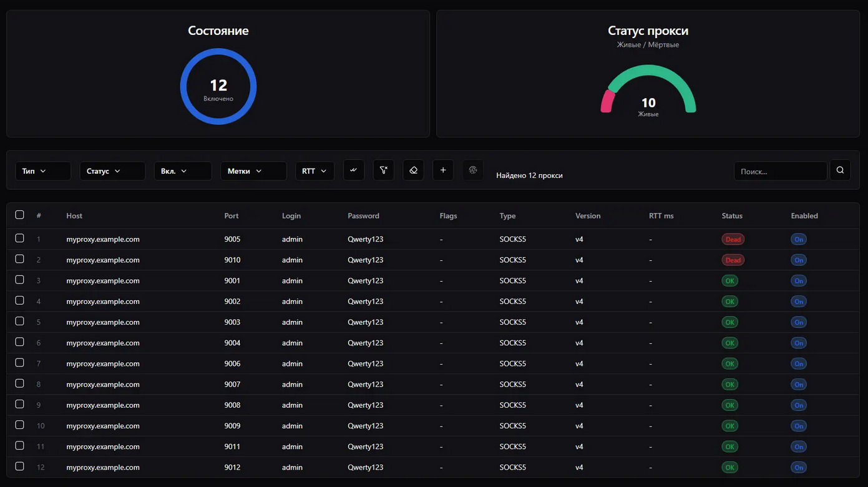The height and width of the screenshot is (487, 868).
Task: Click the fingerprint icon in toolbar
Action: [473, 170]
